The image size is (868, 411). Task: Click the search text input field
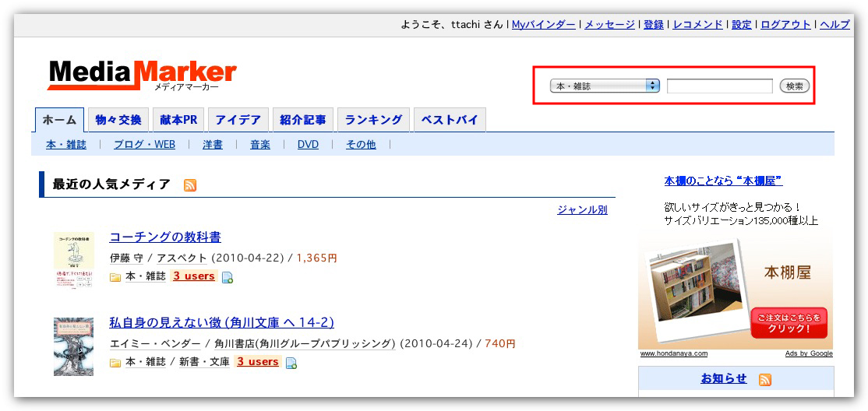[x=719, y=86]
